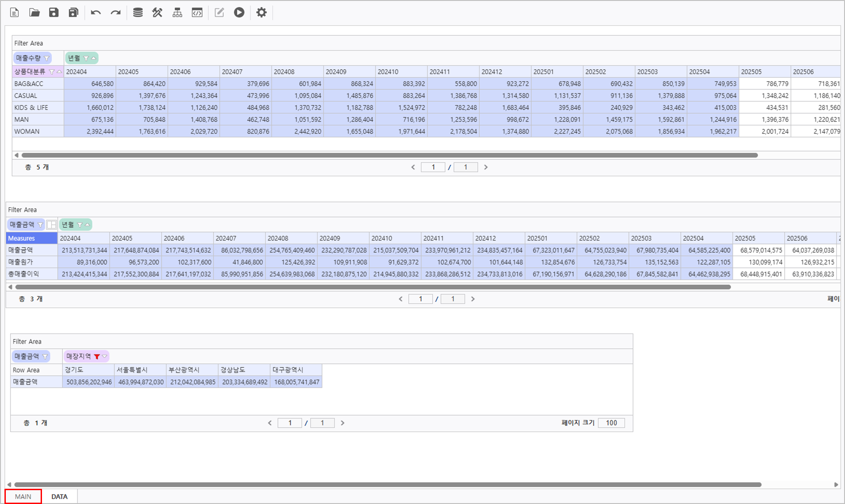Open the script code editor icon
Image resolution: width=845 pixels, height=504 pixels.
coord(197,12)
